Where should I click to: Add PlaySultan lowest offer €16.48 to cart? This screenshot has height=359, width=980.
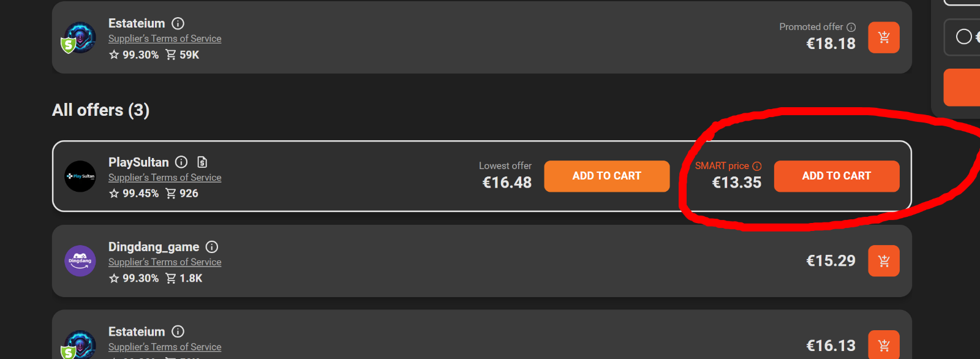606,176
